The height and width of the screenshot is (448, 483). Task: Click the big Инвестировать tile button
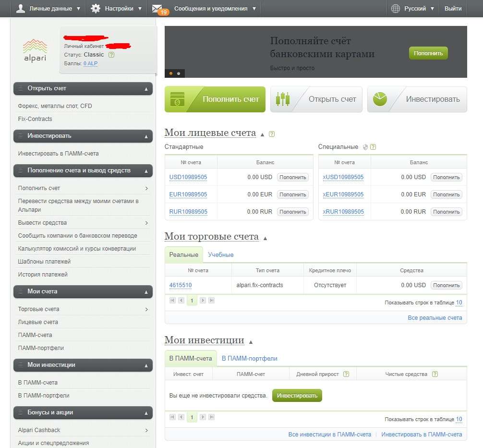pos(417,99)
